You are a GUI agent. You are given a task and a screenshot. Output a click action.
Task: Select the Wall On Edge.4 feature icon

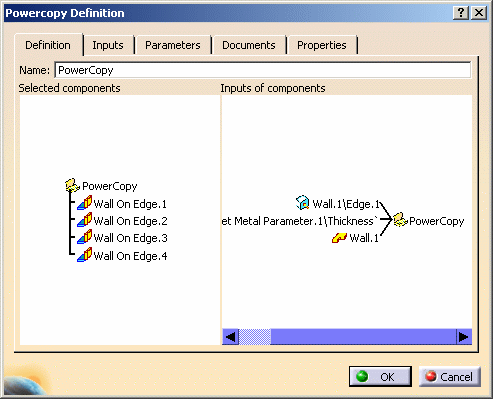pos(85,255)
